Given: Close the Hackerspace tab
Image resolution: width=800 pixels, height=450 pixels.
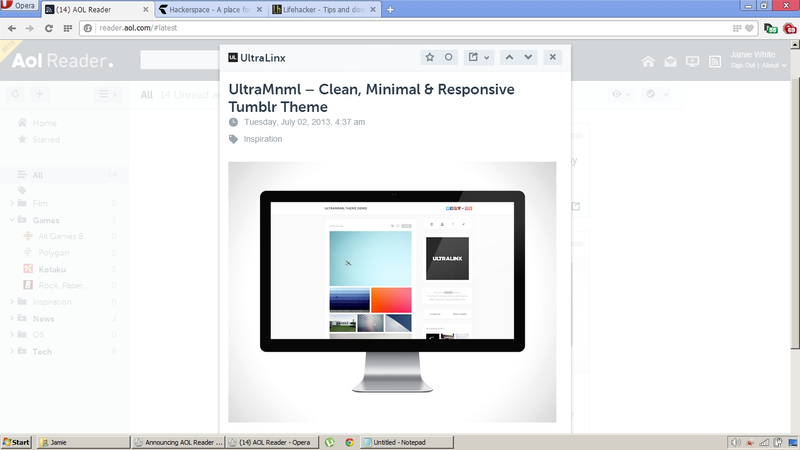Looking at the screenshot, I should (259, 9).
